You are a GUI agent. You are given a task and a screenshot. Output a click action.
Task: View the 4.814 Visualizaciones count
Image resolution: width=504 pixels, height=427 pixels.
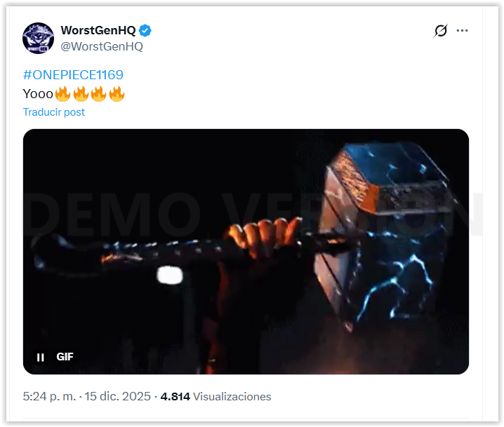215,397
